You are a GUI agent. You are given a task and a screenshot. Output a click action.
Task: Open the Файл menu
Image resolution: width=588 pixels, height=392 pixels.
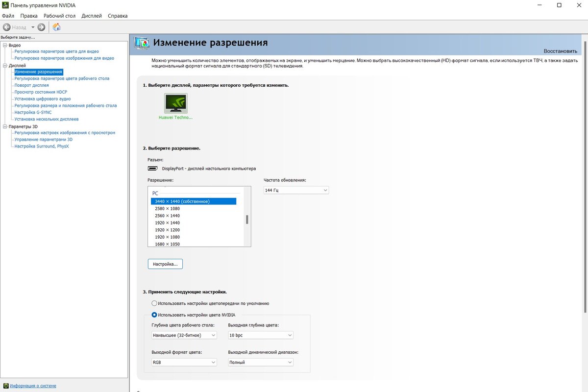(x=8, y=16)
